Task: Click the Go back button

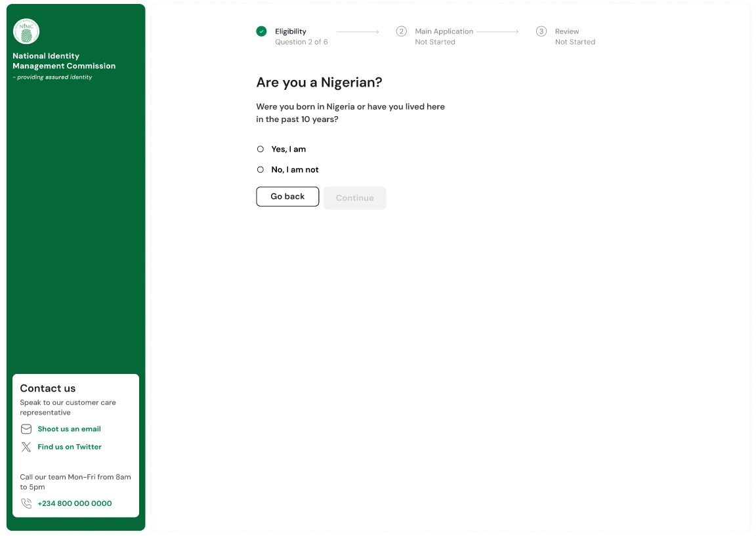Action: pyautogui.click(x=287, y=196)
